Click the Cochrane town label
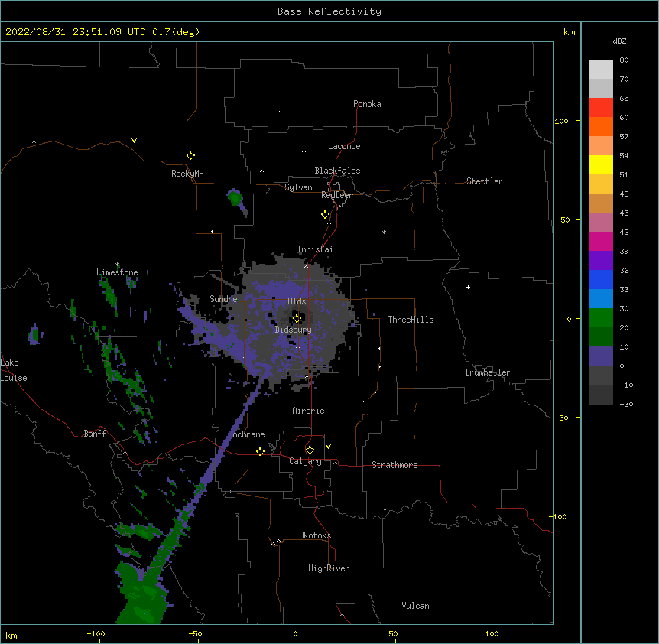659x644 pixels. point(246,434)
